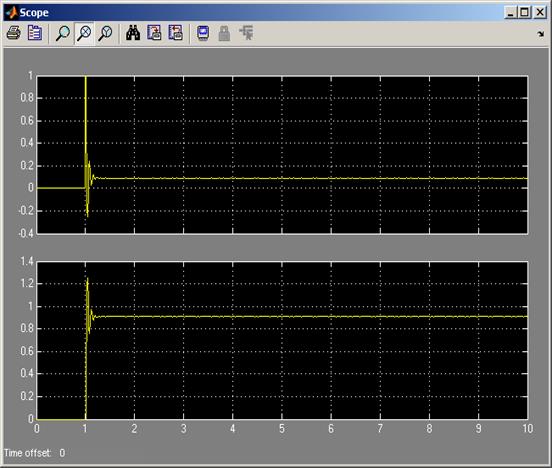This screenshot has width=552, height=468.
Task: Click the Lock axes selection padlock icon
Action: pyautogui.click(x=224, y=33)
